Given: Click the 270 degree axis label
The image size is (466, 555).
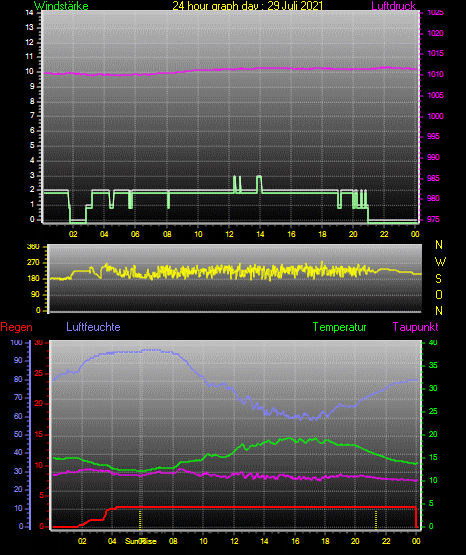Looking at the screenshot, I should [x=34, y=263].
